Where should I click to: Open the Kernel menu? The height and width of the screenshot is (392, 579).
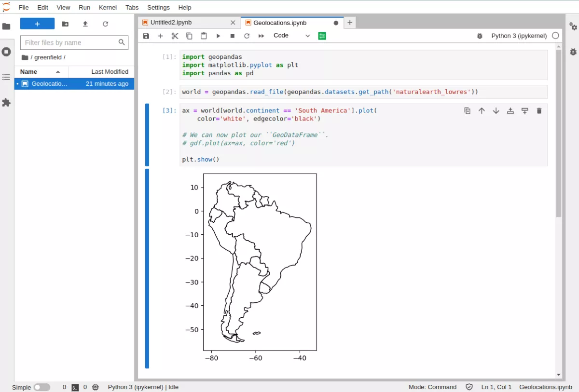coord(108,7)
